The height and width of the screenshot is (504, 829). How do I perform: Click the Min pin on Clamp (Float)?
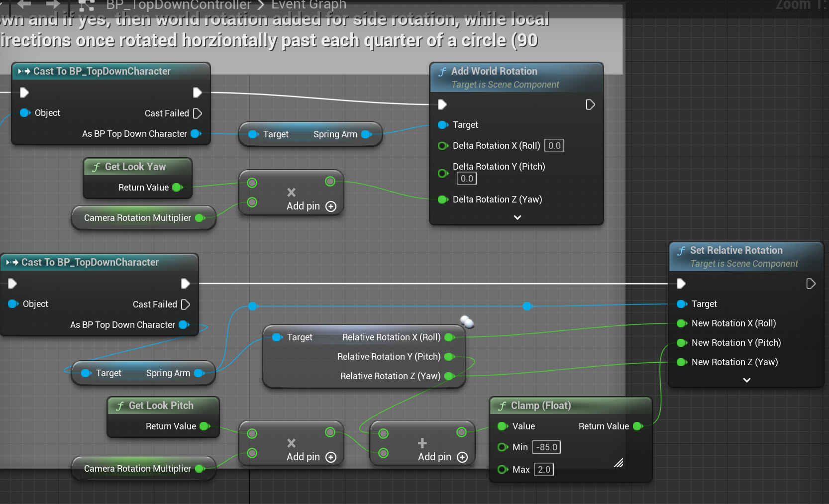(x=503, y=447)
